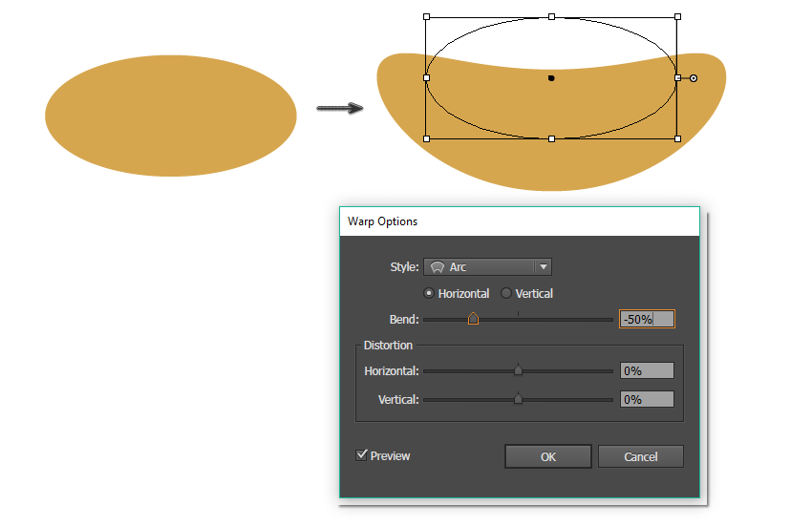Click the Vertical distortion slider handle
The width and height of the screenshot is (812, 526).
click(518, 399)
